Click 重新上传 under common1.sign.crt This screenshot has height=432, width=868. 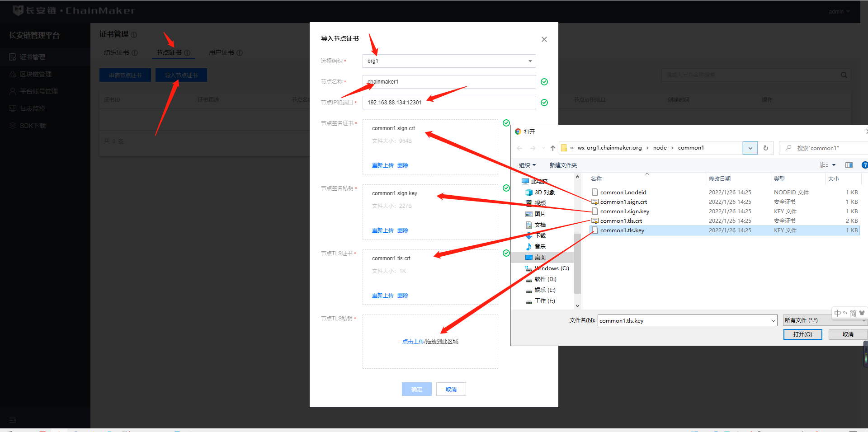tap(382, 165)
